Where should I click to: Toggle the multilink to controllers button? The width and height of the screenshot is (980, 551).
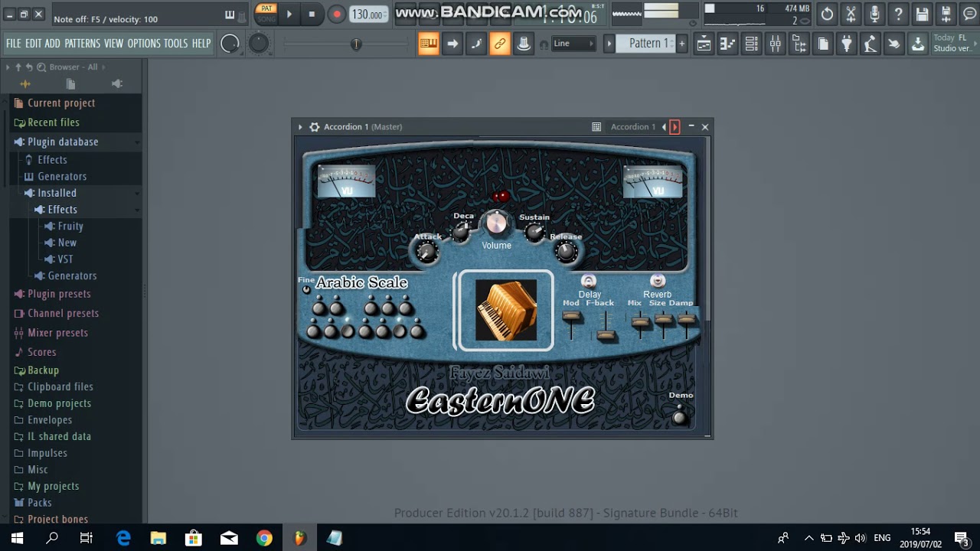[x=500, y=44]
